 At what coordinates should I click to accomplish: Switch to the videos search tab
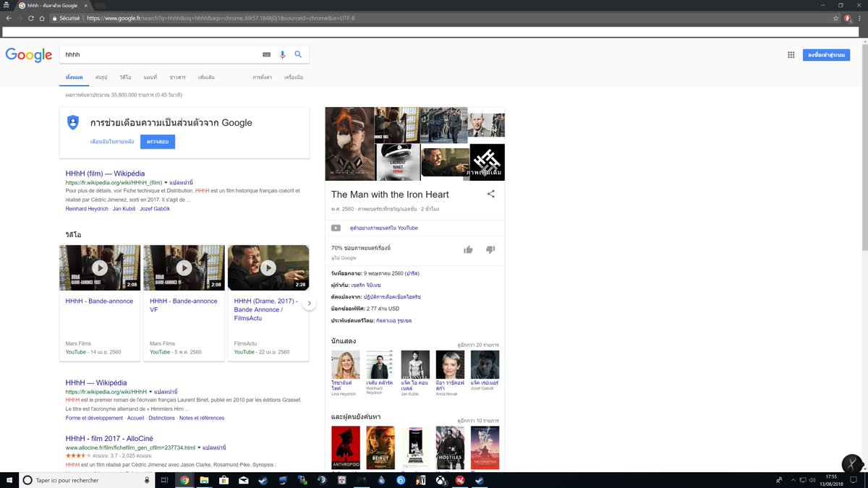(x=126, y=77)
